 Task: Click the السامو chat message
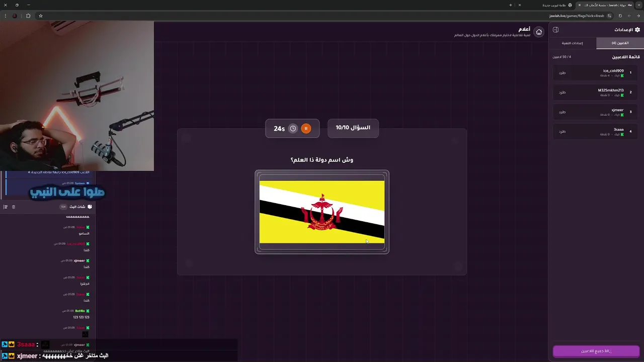click(84, 233)
